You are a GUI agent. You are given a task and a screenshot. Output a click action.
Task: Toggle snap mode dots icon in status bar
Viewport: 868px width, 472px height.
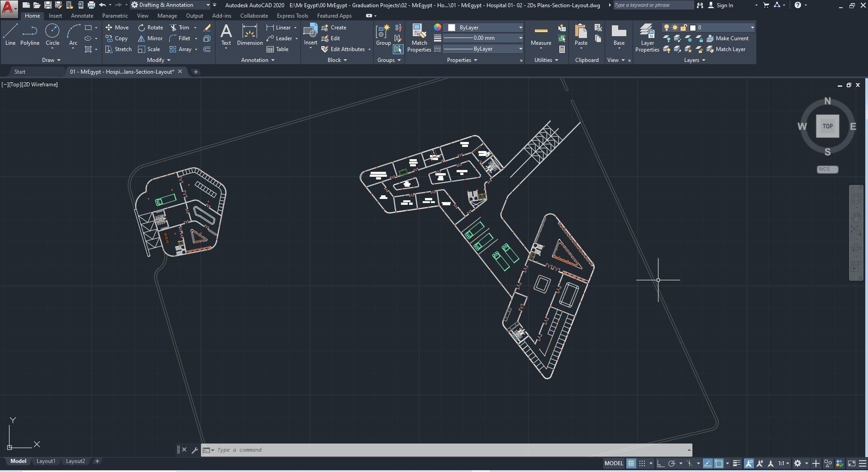pyautogui.click(x=642, y=463)
